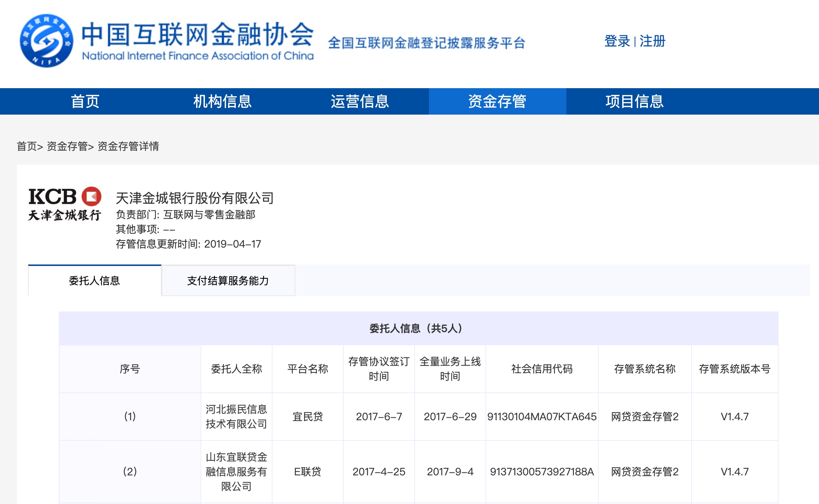Click the 宜民贷 platform name cell

tap(307, 417)
